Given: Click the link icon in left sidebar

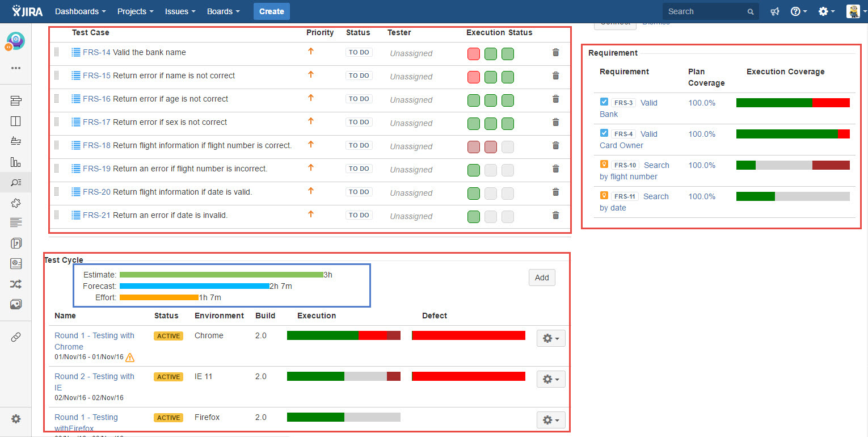Looking at the screenshot, I should pyautogui.click(x=16, y=337).
